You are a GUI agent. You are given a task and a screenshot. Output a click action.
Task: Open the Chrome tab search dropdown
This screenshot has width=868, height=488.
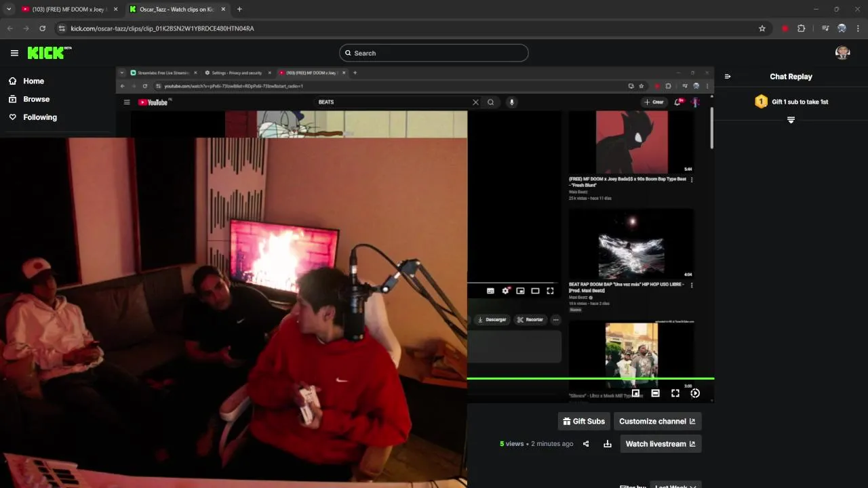point(9,9)
